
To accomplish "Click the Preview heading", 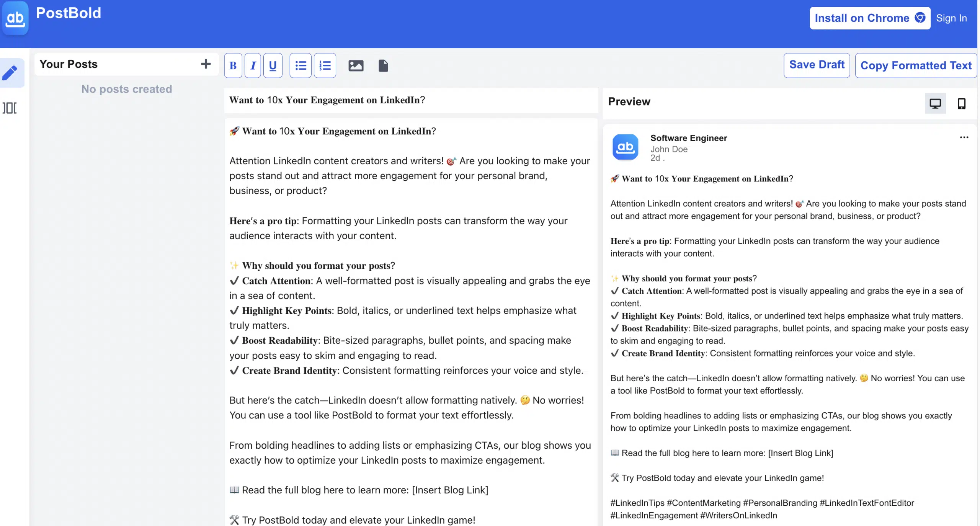I will point(629,102).
